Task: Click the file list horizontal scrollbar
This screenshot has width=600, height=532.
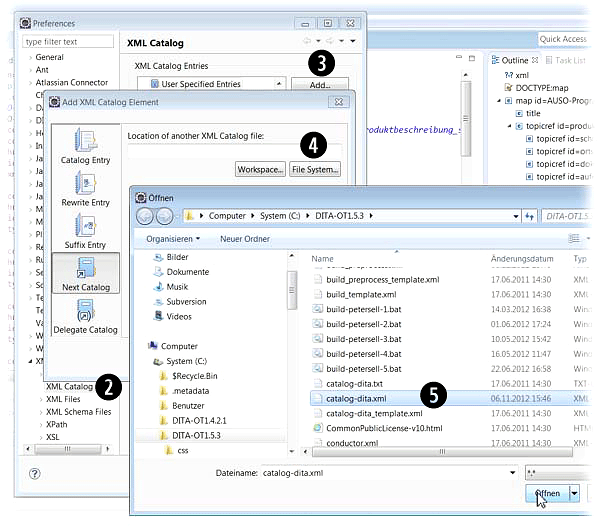Action: click(442, 452)
